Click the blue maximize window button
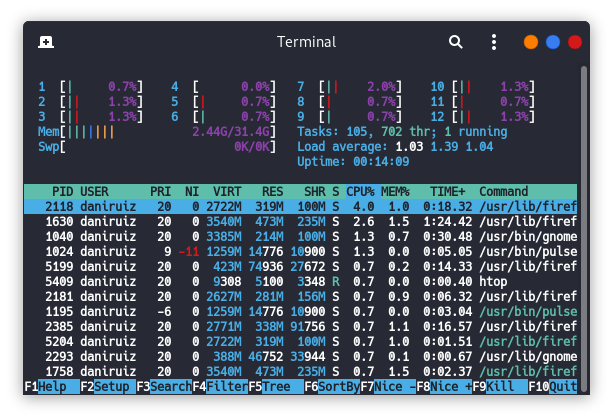 tap(552, 42)
